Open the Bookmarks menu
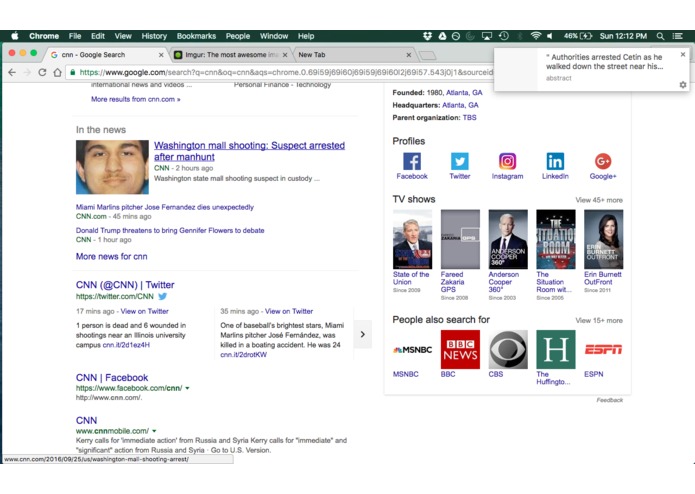 (x=196, y=36)
